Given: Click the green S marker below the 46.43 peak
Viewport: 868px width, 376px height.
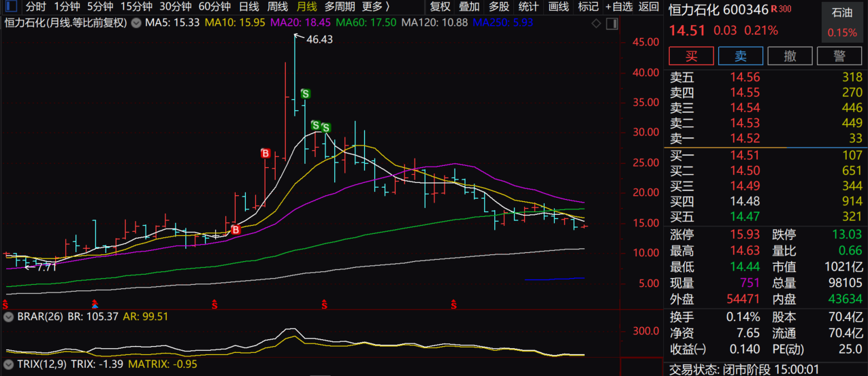Looking at the screenshot, I should point(306,94).
